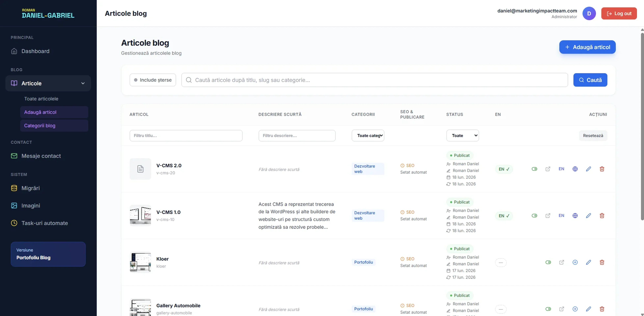Log out of the admin panel
The image size is (644, 316).
coord(619,13)
